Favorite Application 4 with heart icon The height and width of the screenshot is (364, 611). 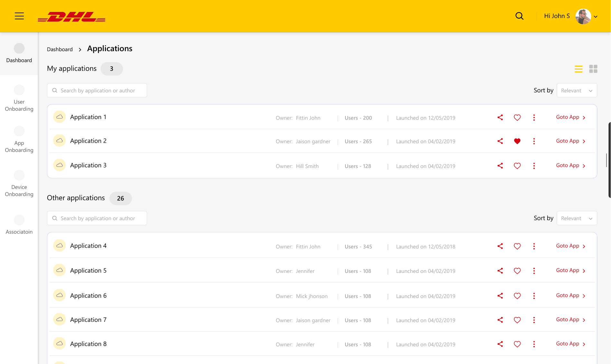tap(517, 246)
